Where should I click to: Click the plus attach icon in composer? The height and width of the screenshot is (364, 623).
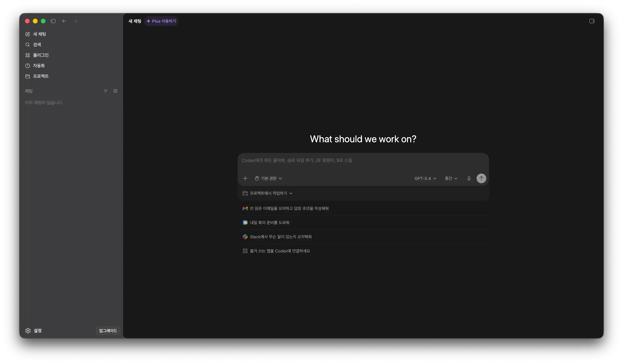(245, 178)
